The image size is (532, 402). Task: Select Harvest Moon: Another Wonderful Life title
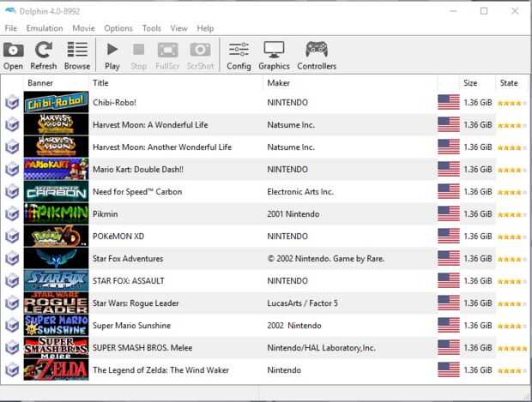click(162, 147)
